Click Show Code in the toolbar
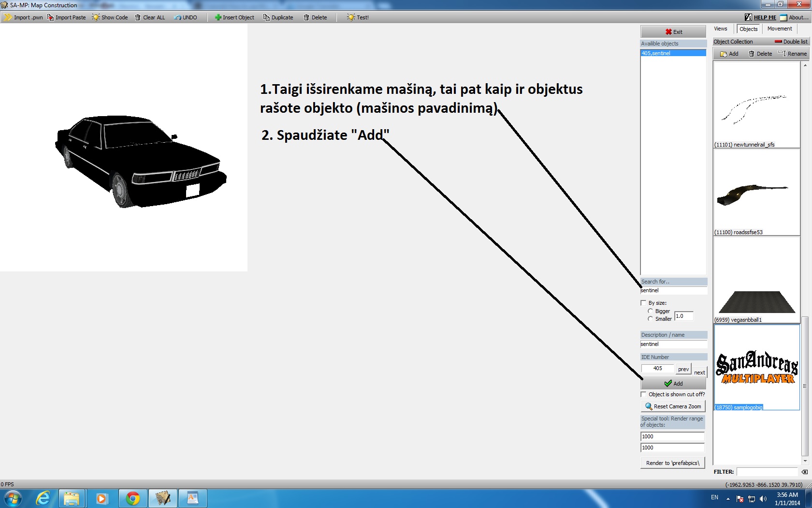The width and height of the screenshot is (812, 508). pos(110,17)
